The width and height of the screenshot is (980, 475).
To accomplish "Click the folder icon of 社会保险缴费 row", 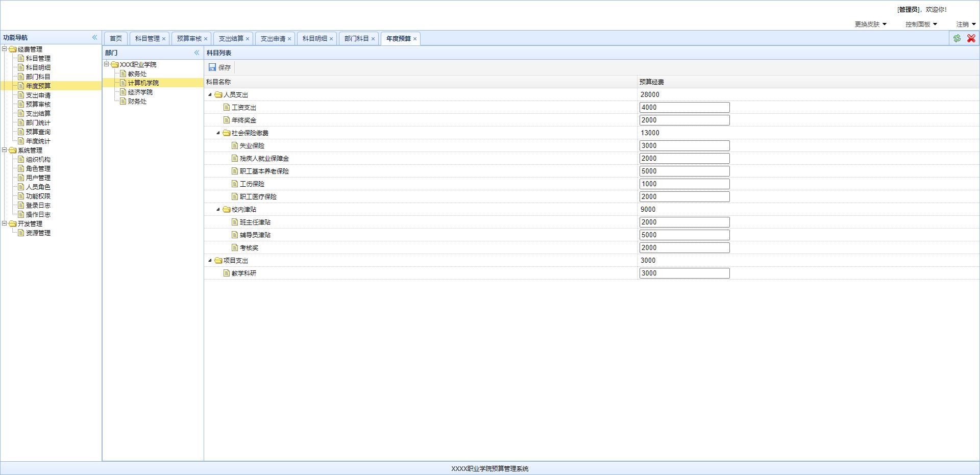I will pyautogui.click(x=227, y=133).
